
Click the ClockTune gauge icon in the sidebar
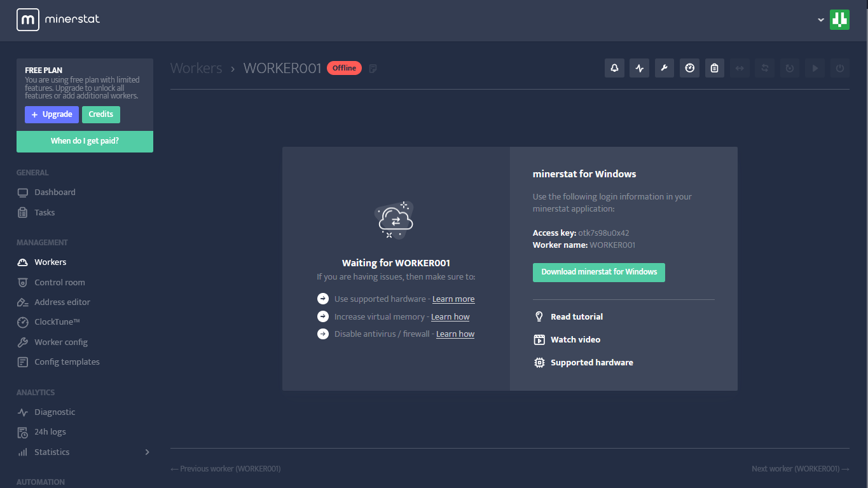click(x=23, y=322)
